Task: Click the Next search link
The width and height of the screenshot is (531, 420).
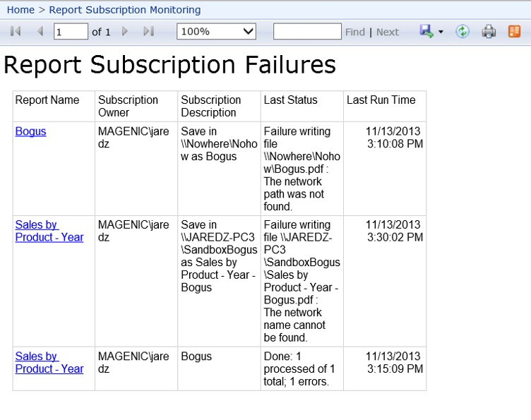Action: point(388,32)
